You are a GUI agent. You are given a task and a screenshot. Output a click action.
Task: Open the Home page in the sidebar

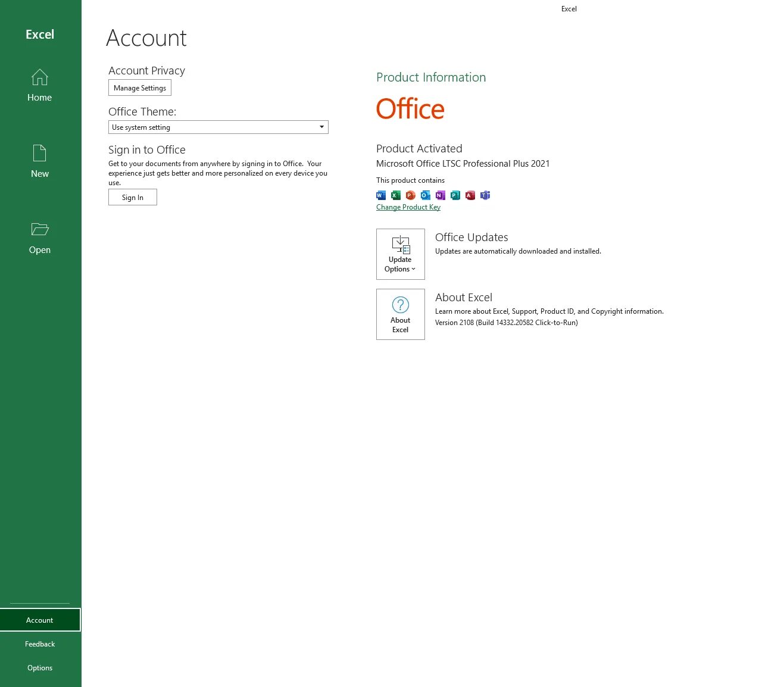[40, 86]
